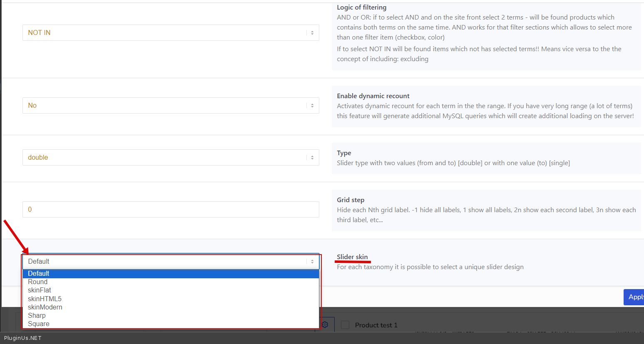
Task: Select the Sharp slider skin
Action: [37, 315]
